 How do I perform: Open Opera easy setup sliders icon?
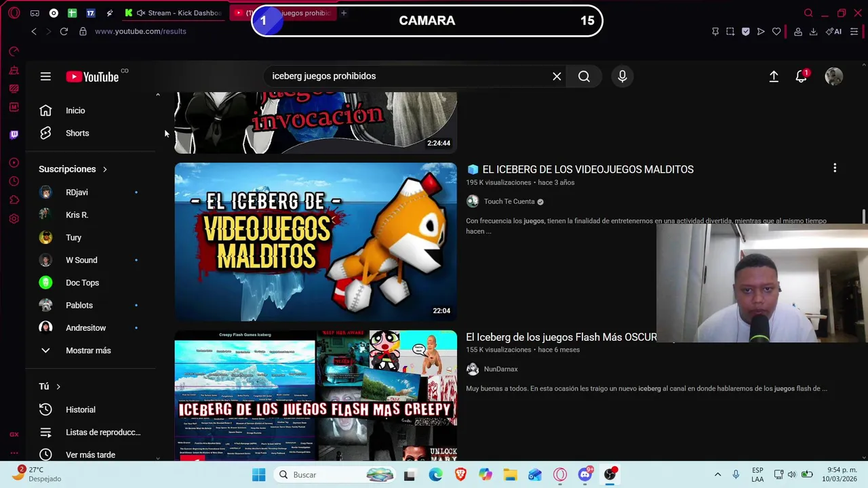click(854, 31)
